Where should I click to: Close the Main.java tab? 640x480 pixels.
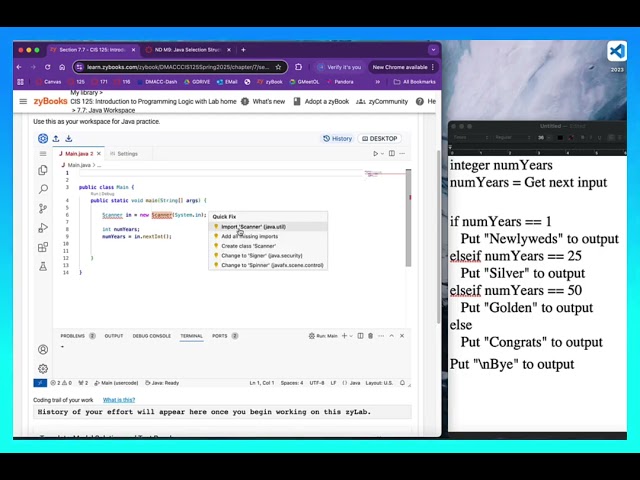(99, 153)
